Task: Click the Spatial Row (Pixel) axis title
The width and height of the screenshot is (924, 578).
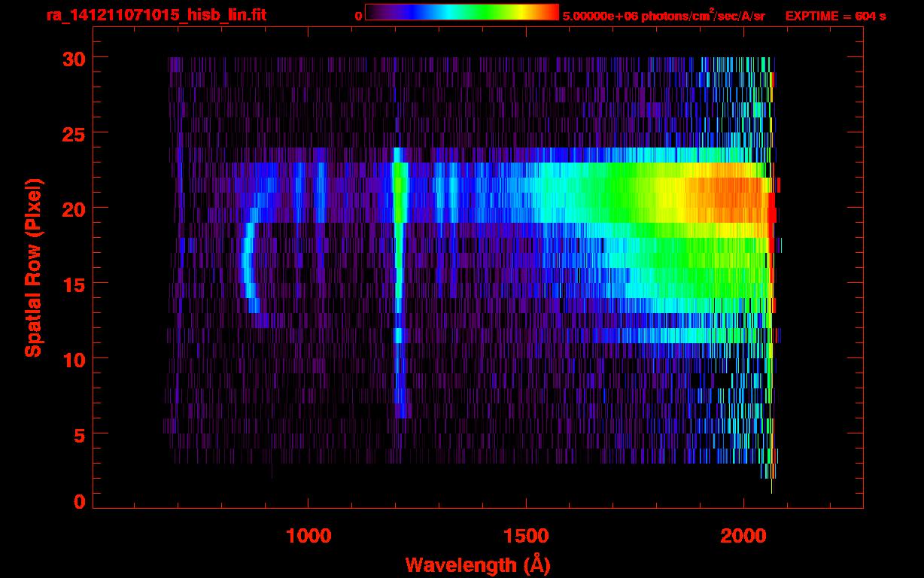Action: click(33, 267)
